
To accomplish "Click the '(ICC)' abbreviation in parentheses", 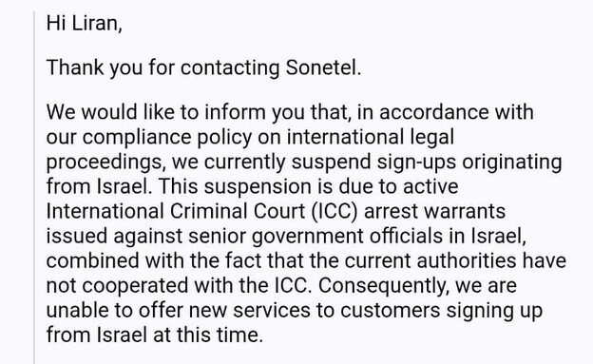I will [x=335, y=212].
